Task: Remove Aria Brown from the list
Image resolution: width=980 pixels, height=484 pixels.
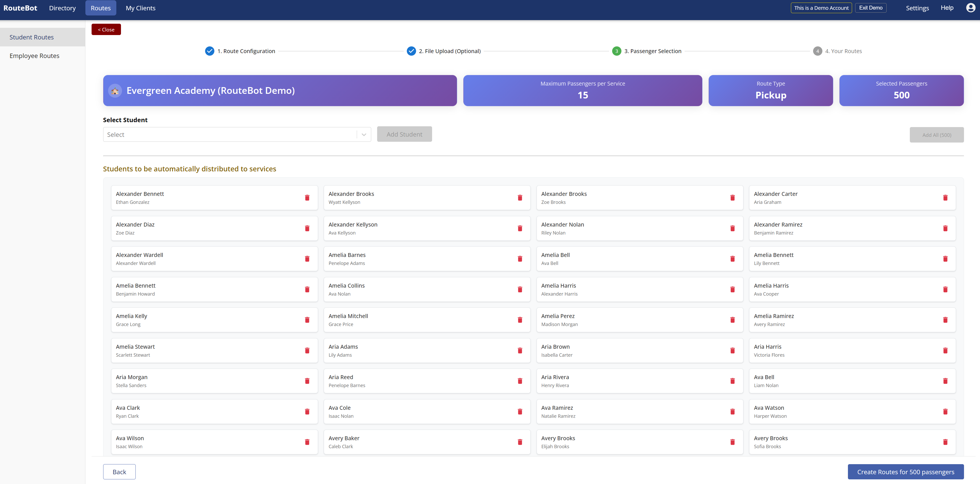Action: click(x=732, y=351)
